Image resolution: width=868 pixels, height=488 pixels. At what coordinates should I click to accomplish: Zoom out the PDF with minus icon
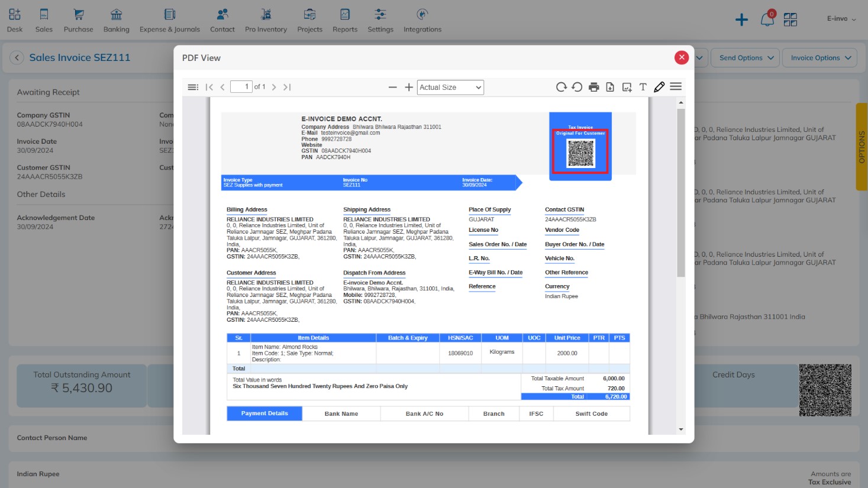[392, 87]
